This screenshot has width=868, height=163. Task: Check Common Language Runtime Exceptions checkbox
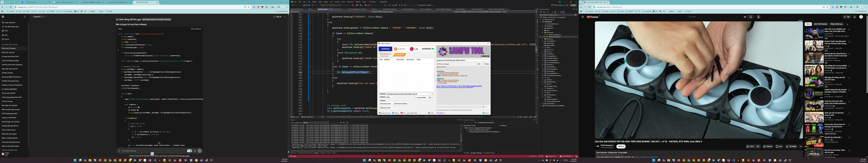[x=466, y=128]
